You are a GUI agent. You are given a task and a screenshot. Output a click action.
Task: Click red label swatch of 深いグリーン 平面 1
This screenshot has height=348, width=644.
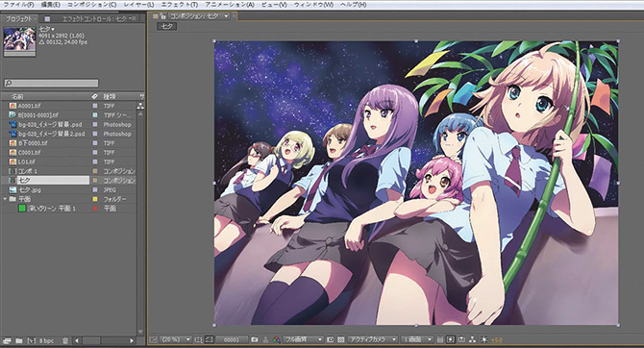[x=95, y=209]
